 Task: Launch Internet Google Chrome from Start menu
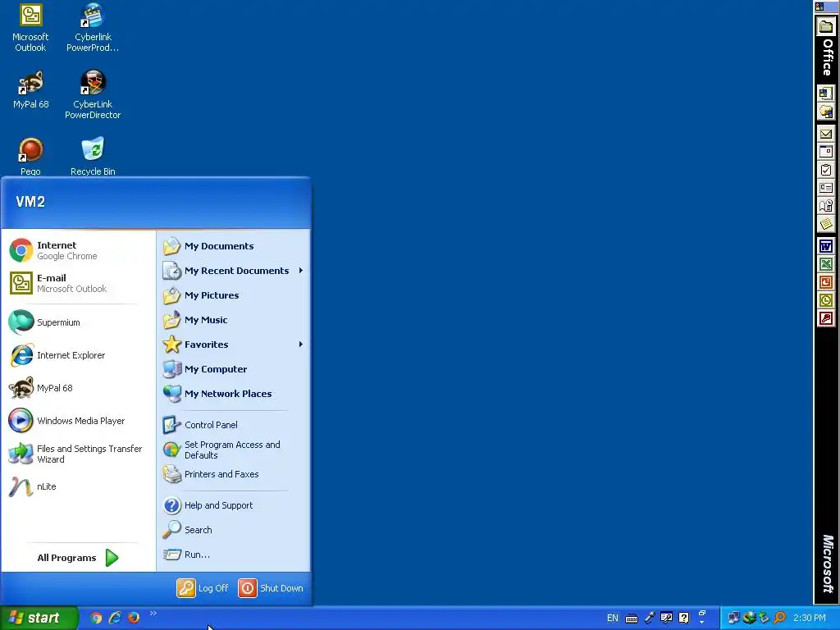pos(78,251)
